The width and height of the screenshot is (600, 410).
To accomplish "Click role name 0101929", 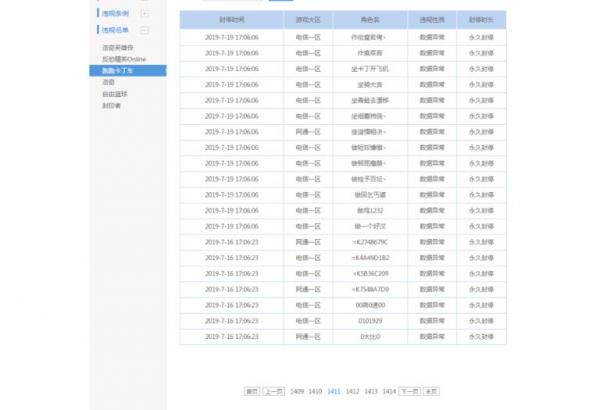I will tap(370, 321).
